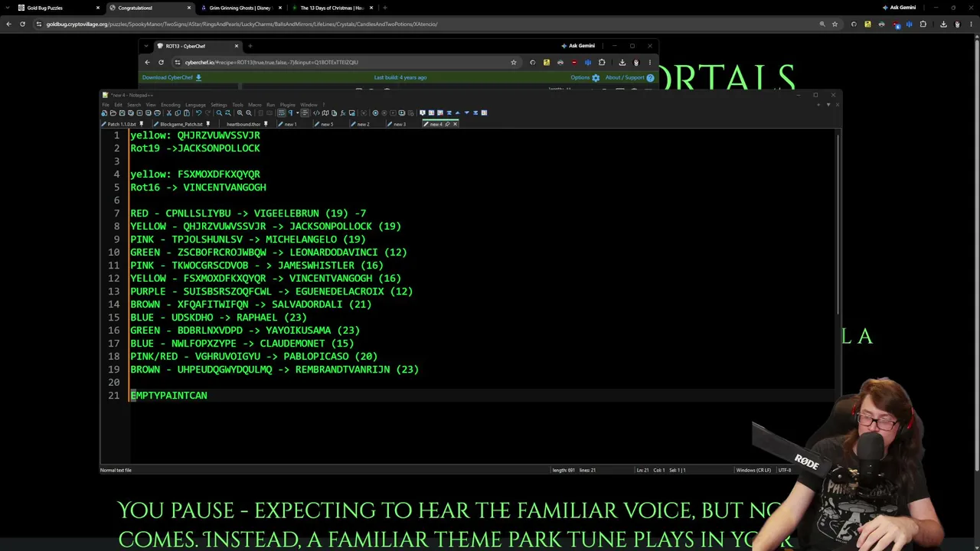Open the Windows (CR LF) line-ending selector
The image size is (980, 551).
753,470
